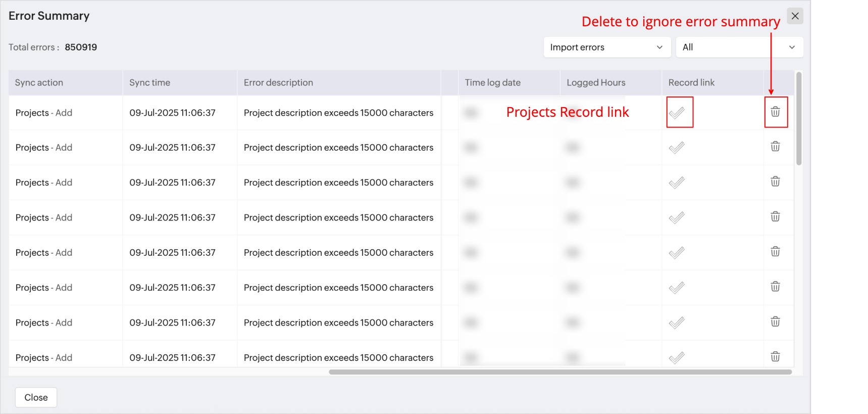Click the Time log date column header
The image size is (868, 414).
click(x=492, y=82)
